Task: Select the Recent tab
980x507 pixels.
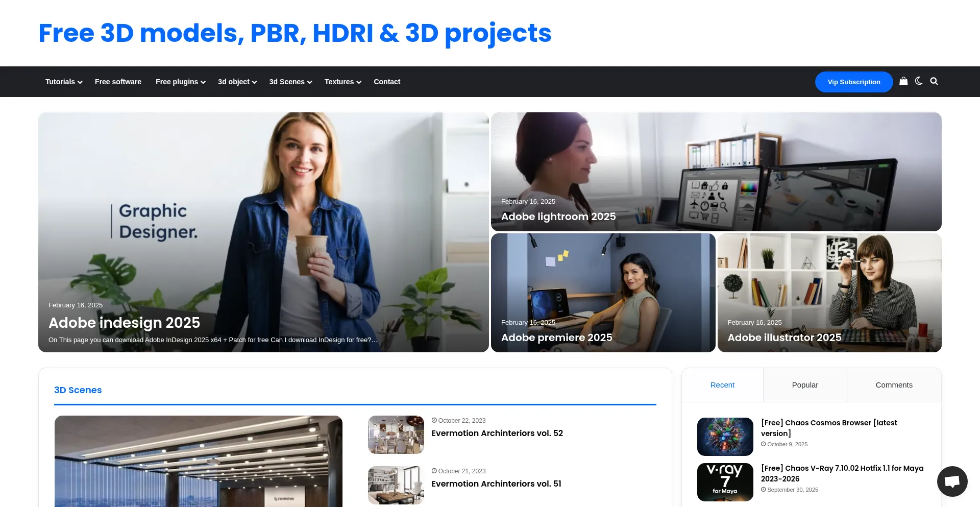Action: click(x=722, y=385)
